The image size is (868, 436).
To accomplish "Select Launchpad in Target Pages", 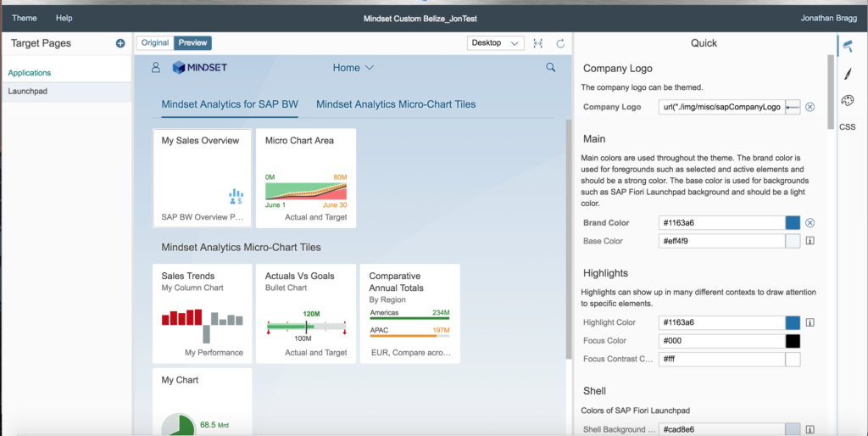I will pos(66,92).
